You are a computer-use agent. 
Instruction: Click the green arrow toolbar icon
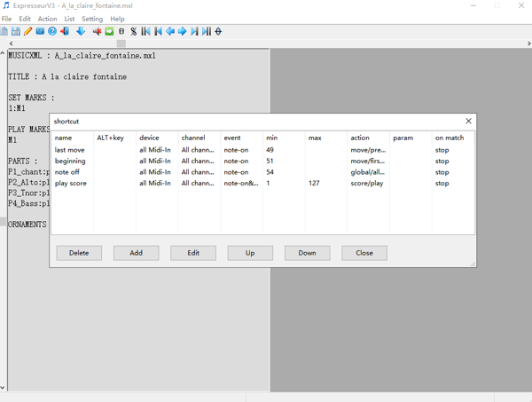(x=109, y=31)
